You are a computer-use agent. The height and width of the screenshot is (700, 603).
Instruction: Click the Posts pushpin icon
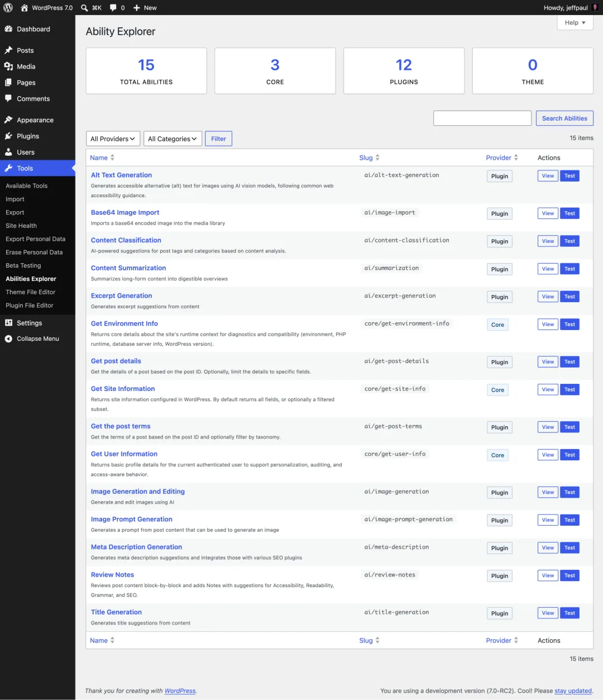8,50
